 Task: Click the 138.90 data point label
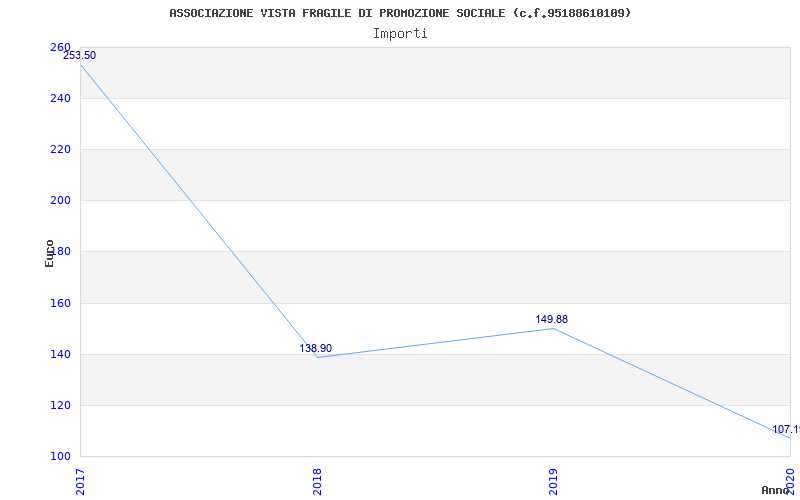pyautogui.click(x=316, y=349)
